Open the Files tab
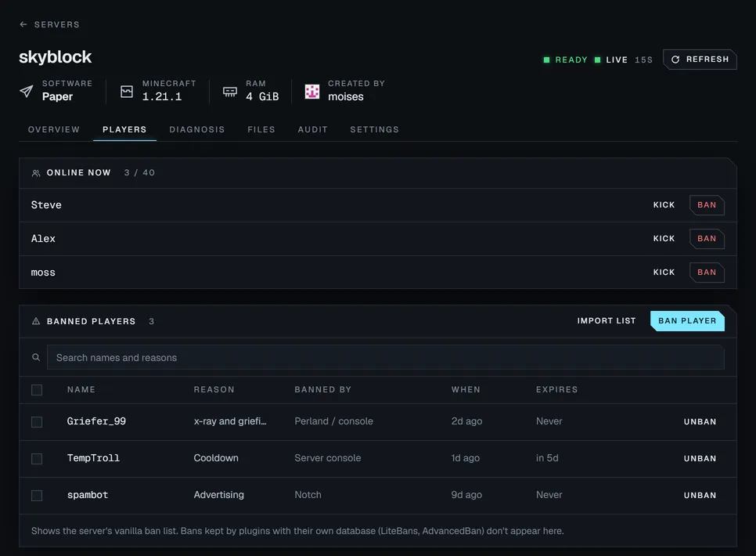 point(261,129)
